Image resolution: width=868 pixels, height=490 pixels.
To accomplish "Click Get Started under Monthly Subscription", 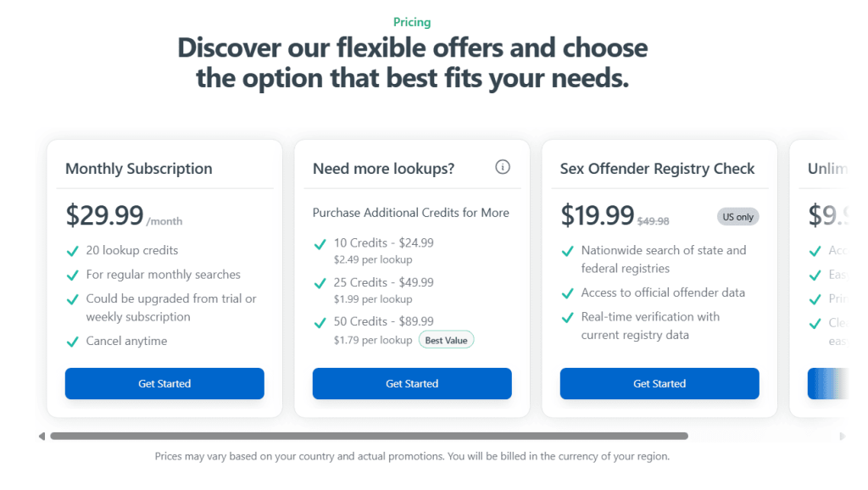I will (x=164, y=383).
